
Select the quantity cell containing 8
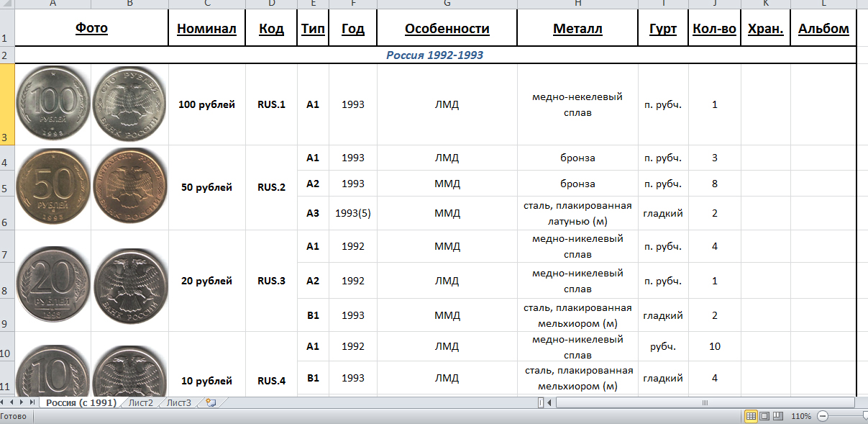(715, 184)
